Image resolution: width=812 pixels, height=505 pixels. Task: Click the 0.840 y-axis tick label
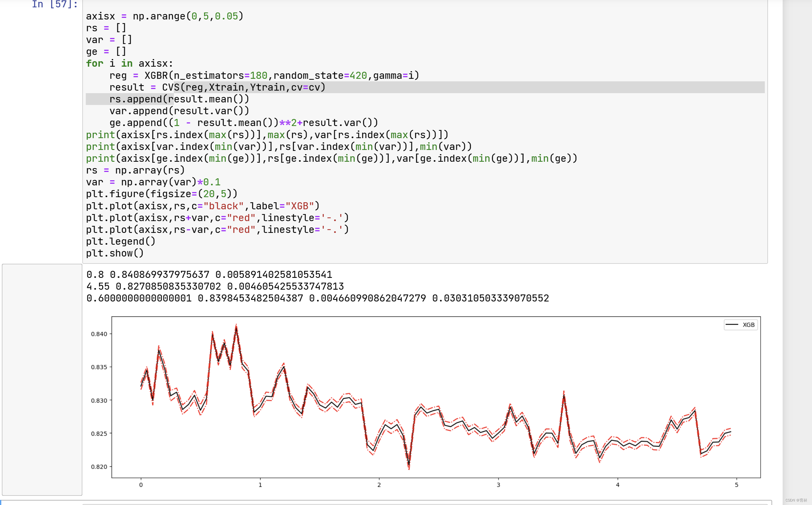(x=99, y=334)
